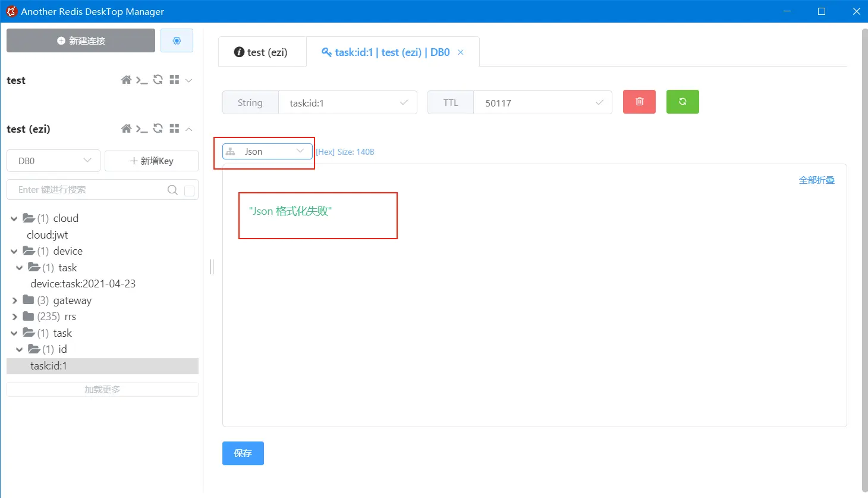
Task: Click 全部折叠 to collapse all JSON
Action: tap(816, 179)
